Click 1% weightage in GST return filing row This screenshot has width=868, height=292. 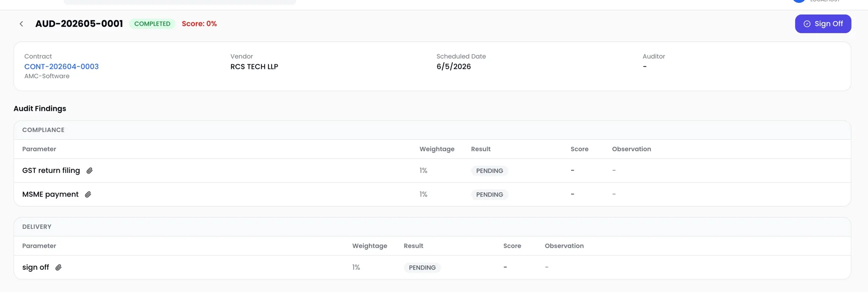pos(423,171)
